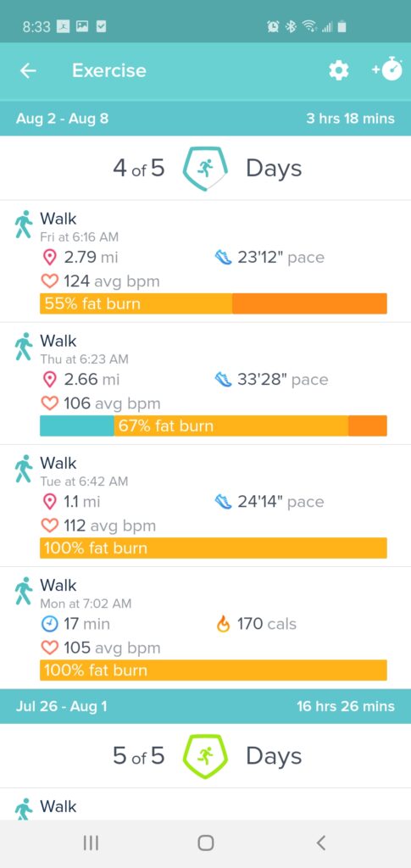Open Android recent apps button
This screenshot has height=868, width=411.
[91, 843]
